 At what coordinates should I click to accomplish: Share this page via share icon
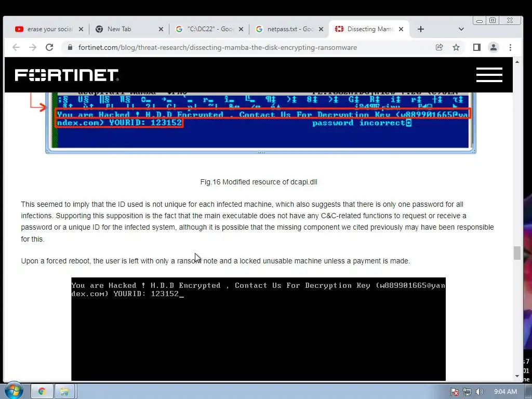[x=439, y=47]
